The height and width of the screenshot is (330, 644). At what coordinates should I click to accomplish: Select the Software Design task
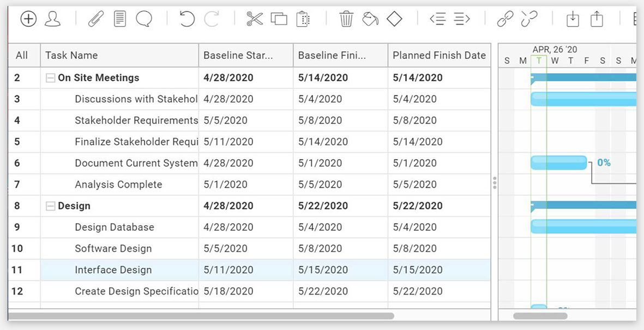113,249
